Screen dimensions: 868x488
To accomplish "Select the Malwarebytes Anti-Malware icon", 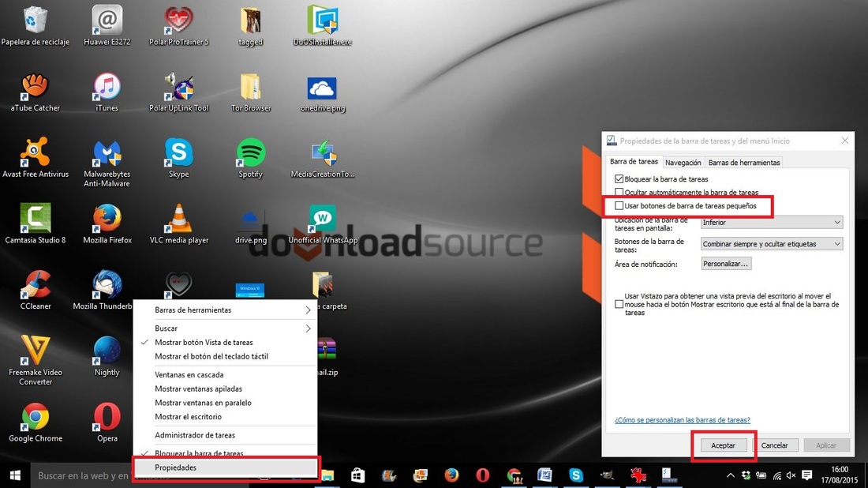I will click(x=107, y=163).
